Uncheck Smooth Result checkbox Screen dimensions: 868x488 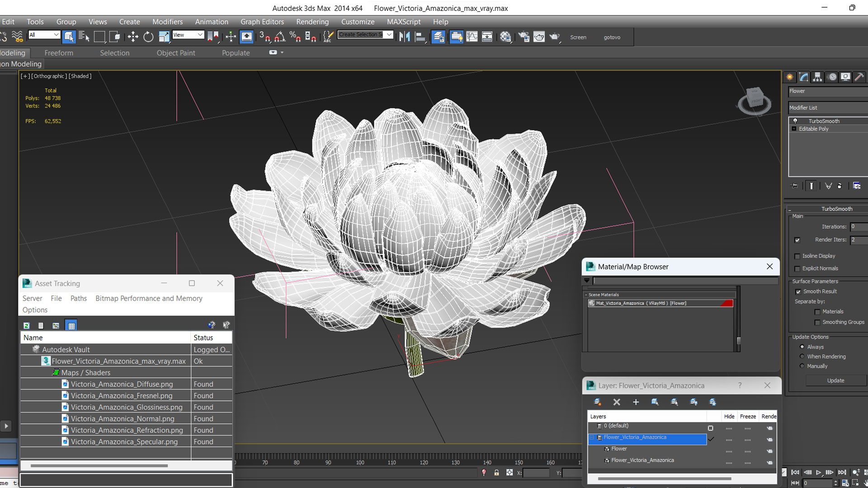tap(798, 291)
